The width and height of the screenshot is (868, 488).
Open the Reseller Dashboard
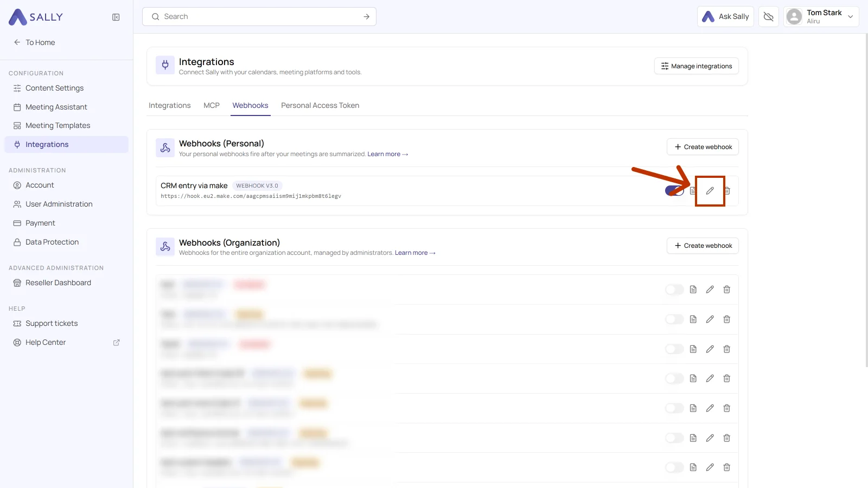click(x=66, y=283)
